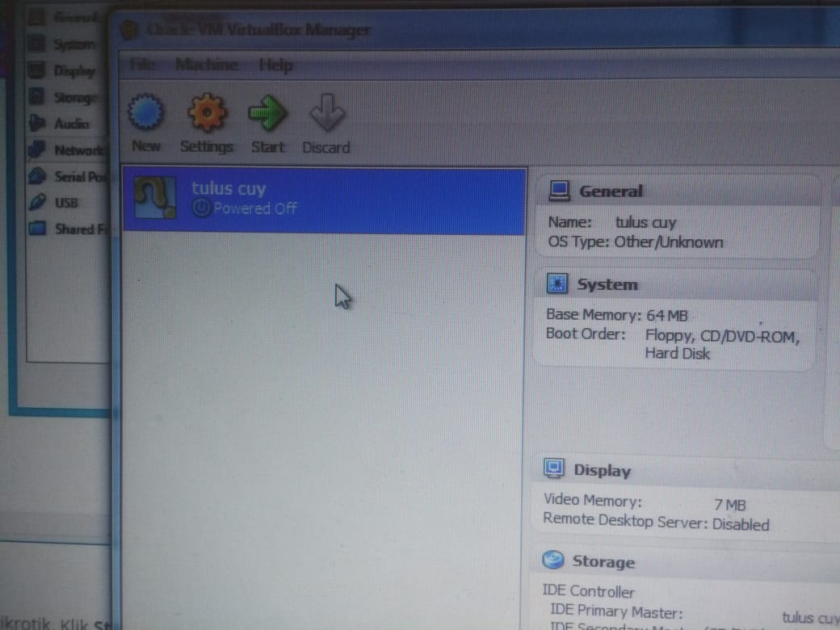
Task: Click the Storage section disk icon
Action: coord(552,560)
